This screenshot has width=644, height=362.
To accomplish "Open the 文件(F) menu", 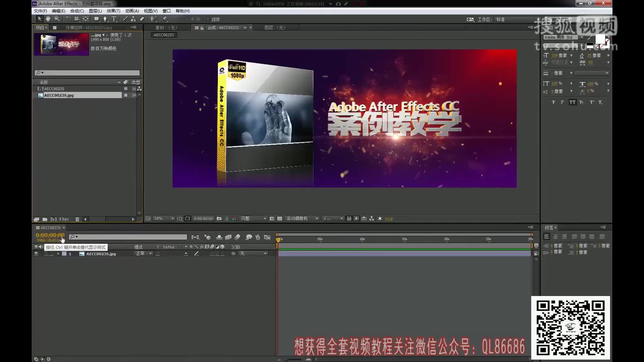I will (40, 11).
